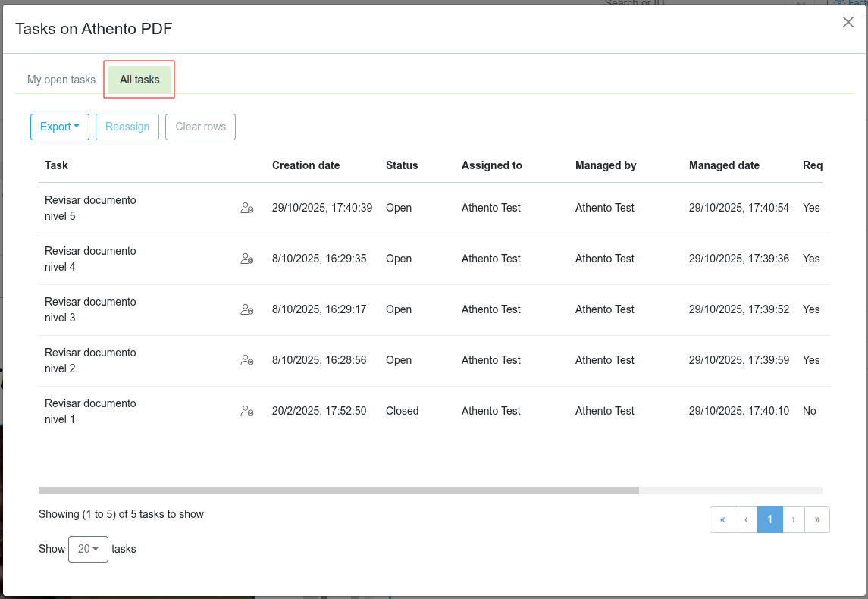Jump to the first page of tasks

click(x=722, y=519)
